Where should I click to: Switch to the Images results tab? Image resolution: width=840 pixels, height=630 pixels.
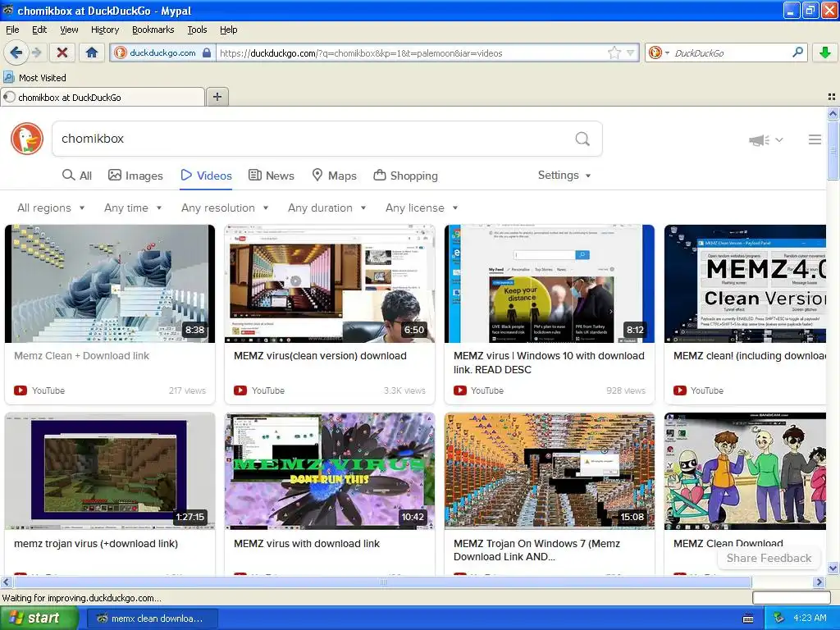click(x=135, y=176)
